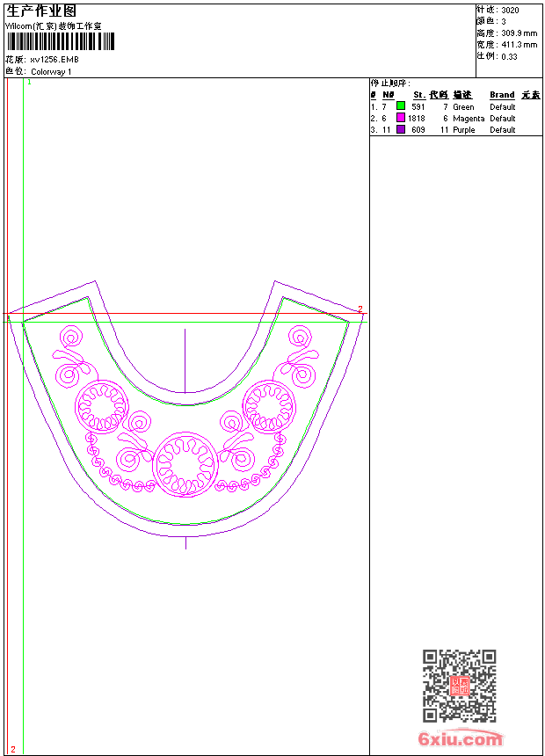This screenshot has height=756, width=545.
Task: Click the "St." column header
Action: (419, 95)
